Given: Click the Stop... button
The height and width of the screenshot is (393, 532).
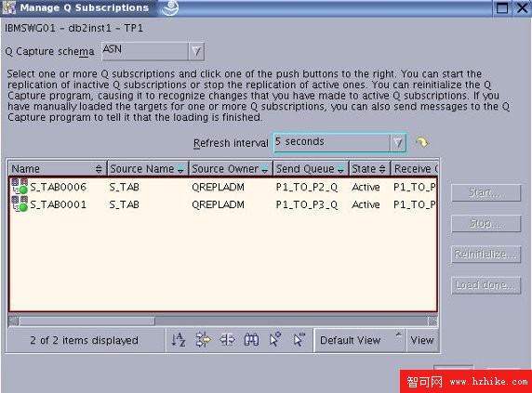Looking at the screenshot, I should tap(485, 223).
